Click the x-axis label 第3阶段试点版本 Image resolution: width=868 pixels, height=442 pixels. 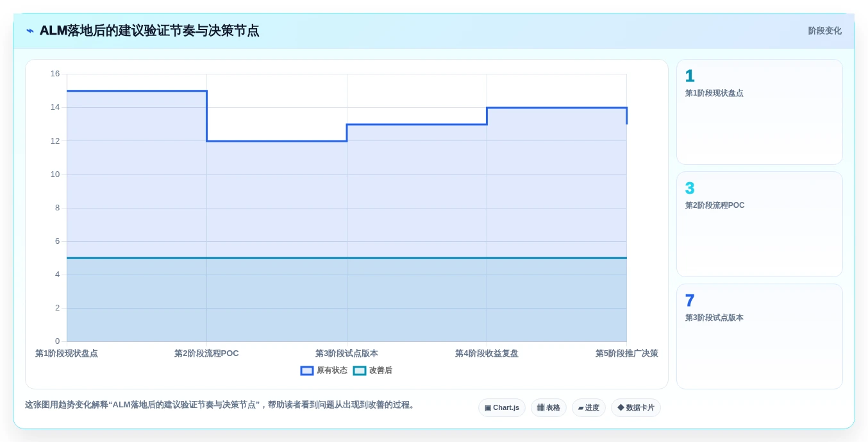coord(347,353)
